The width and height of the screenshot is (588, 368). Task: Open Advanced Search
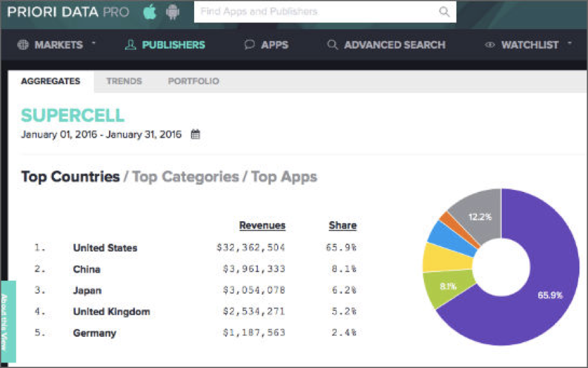pos(395,45)
